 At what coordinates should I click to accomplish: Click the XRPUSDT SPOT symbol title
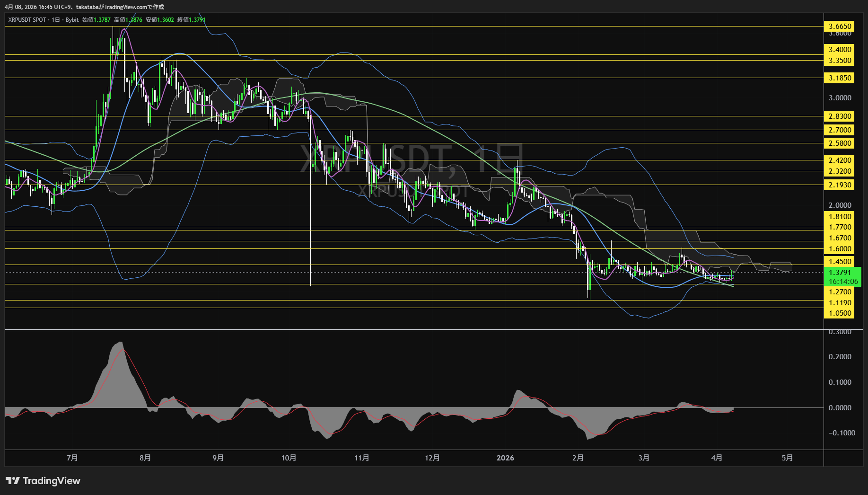[27, 20]
